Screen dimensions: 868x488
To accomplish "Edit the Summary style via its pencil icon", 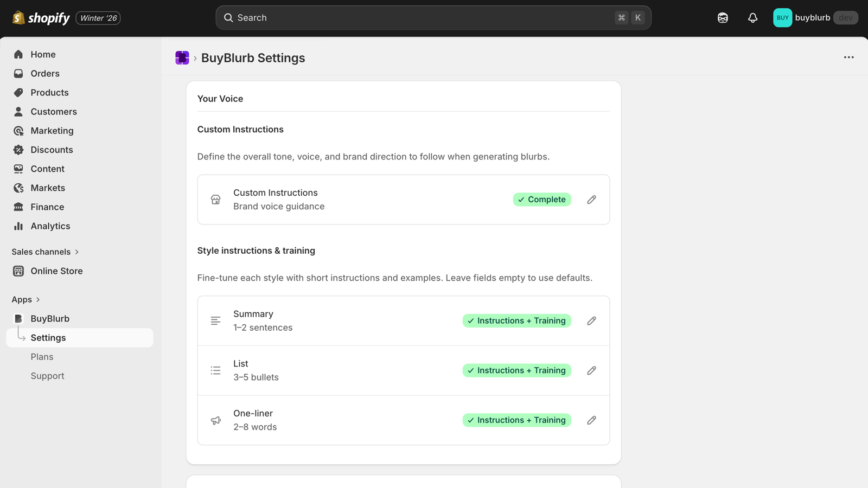I will click(x=591, y=320).
